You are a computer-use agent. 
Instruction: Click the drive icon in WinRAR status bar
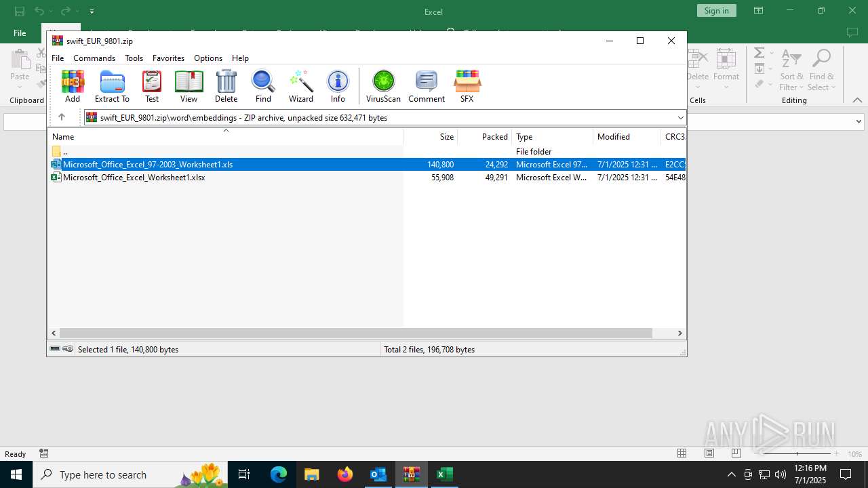(x=55, y=349)
